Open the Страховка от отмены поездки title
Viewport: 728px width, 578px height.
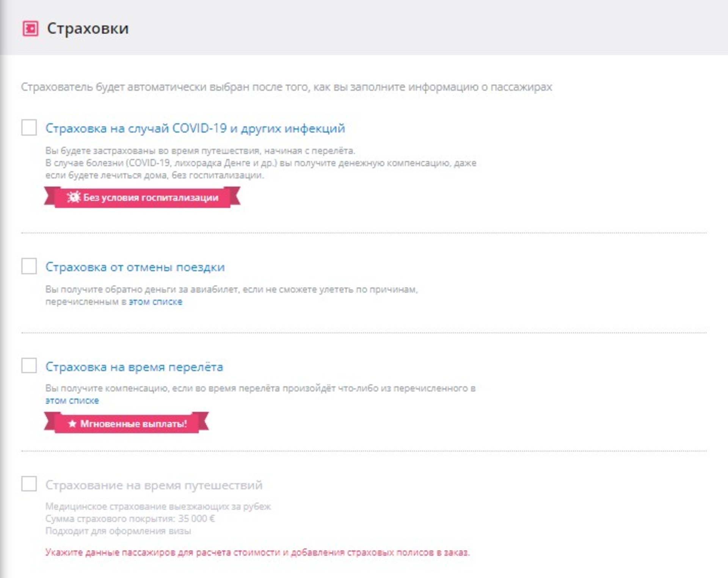point(135,267)
